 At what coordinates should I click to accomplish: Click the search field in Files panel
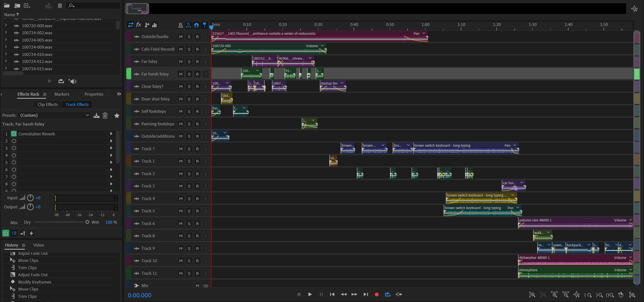[x=93, y=5]
